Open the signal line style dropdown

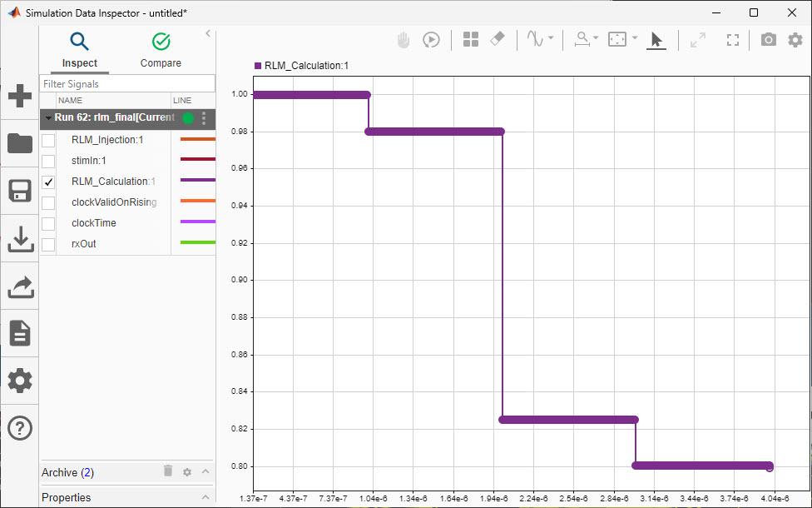click(548, 38)
